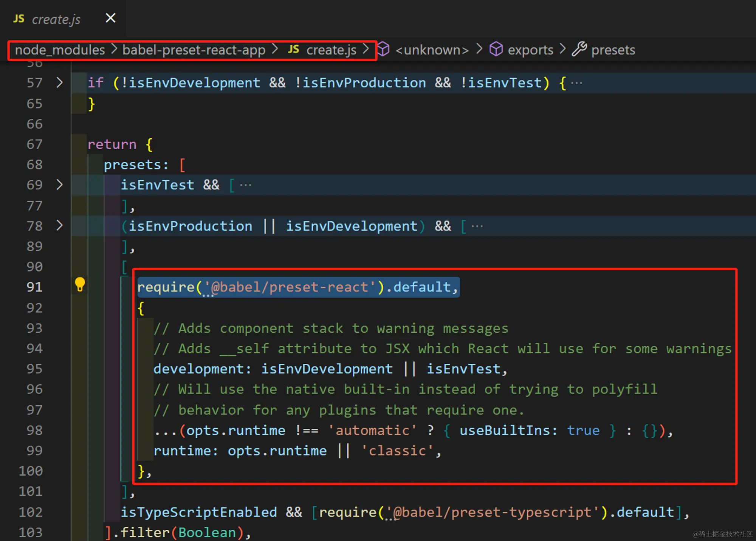Select the create.js tab
This screenshot has width=756, height=541.
coord(56,19)
